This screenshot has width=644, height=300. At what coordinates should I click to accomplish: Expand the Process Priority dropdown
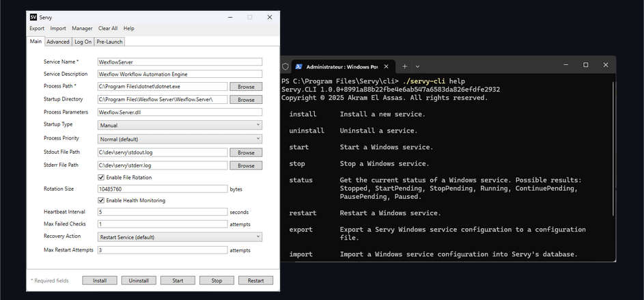(x=180, y=139)
